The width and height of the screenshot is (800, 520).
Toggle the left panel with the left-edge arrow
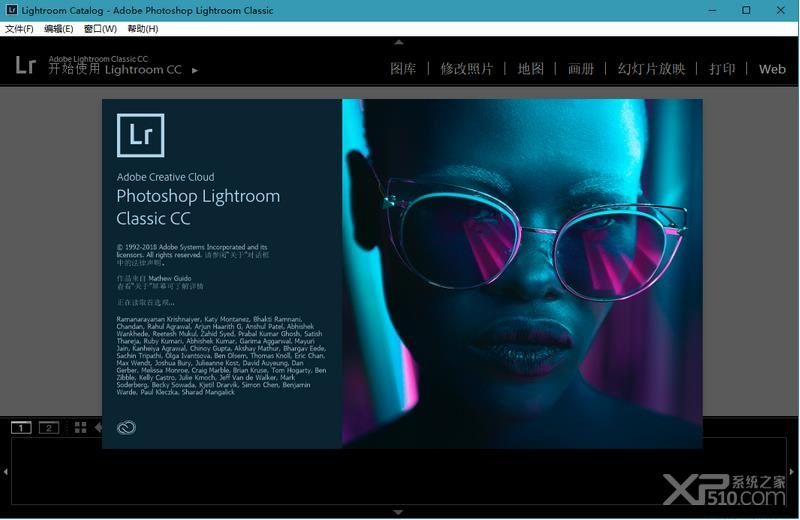[6, 472]
